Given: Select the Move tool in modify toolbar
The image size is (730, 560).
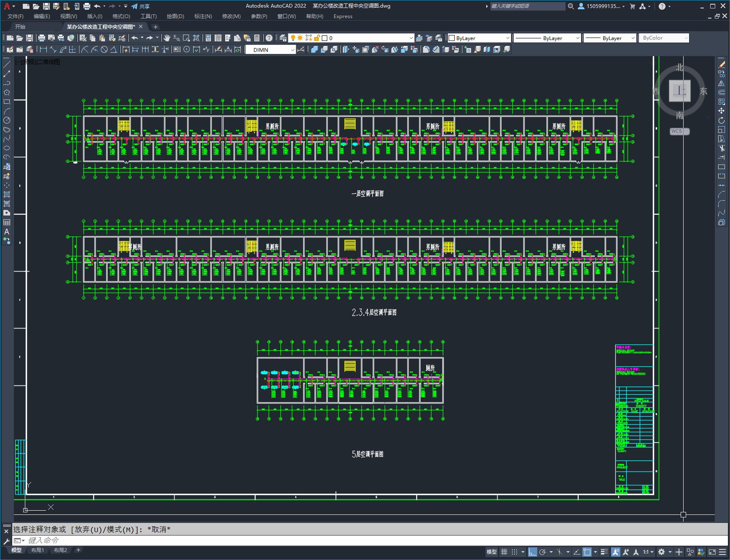Looking at the screenshot, I should coord(722,111).
